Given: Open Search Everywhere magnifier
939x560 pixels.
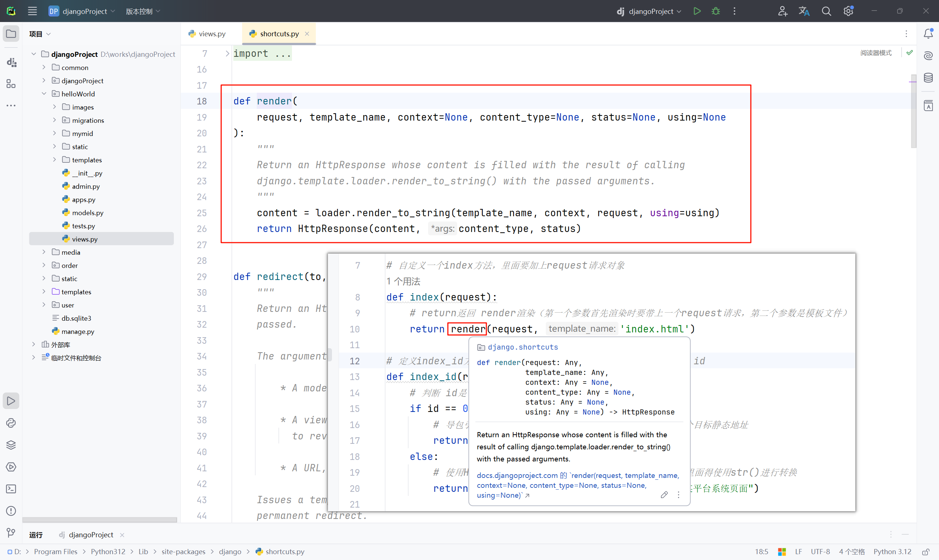Looking at the screenshot, I should (826, 11).
